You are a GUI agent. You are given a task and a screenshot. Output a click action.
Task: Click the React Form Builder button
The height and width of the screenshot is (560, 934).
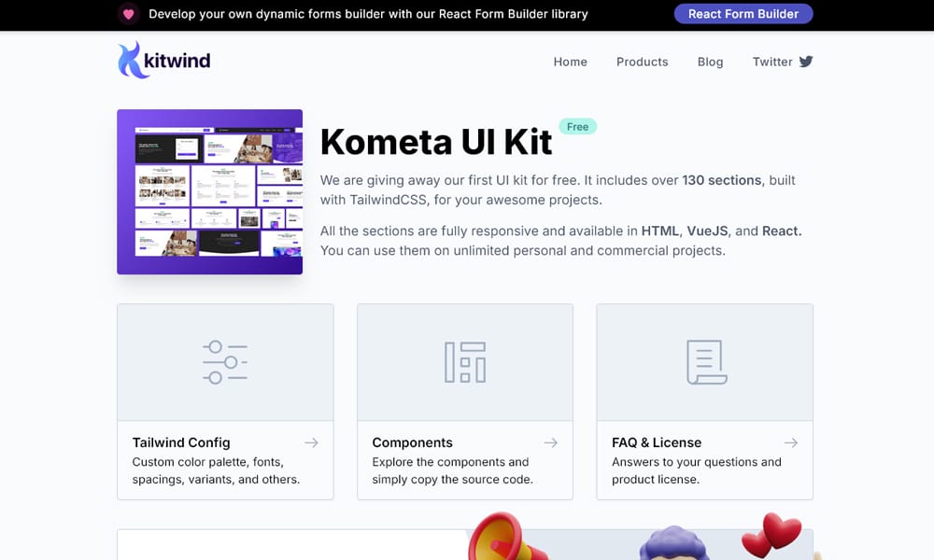pyautogui.click(x=743, y=14)
